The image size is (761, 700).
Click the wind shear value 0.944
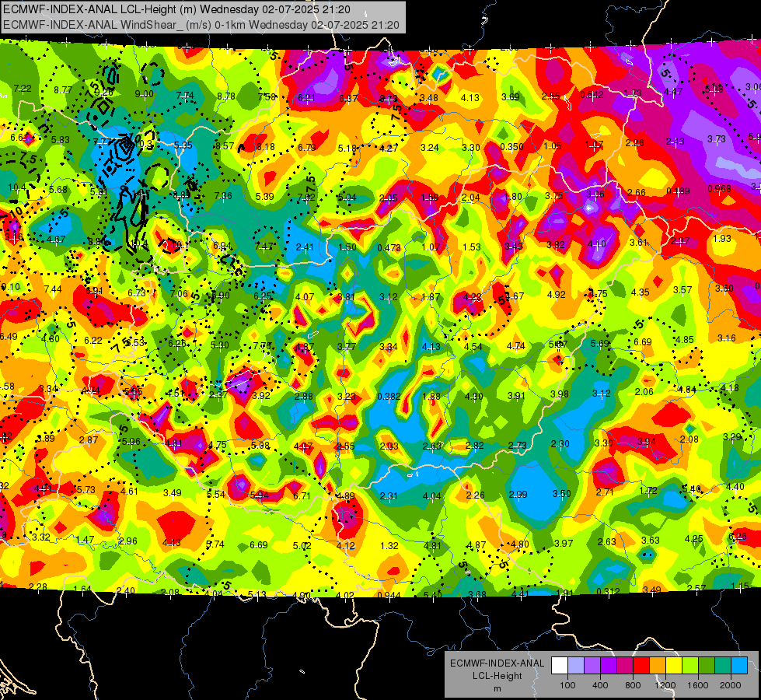[389, 596]
